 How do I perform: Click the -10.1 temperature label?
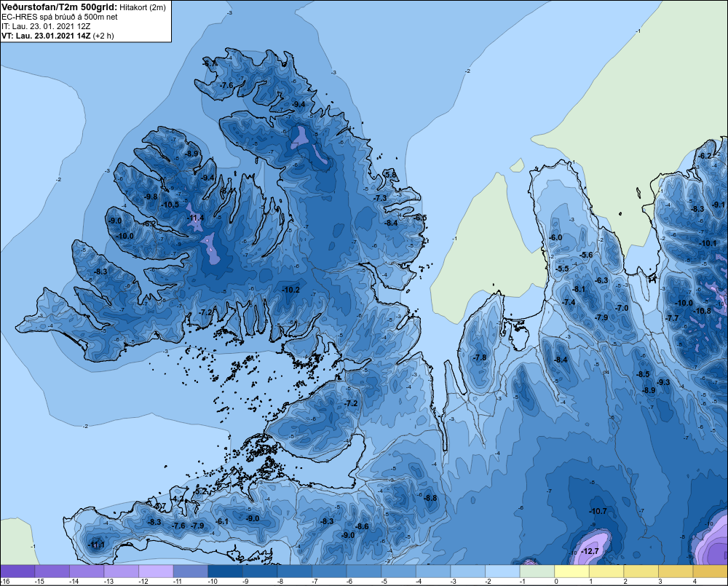tap(708, 243)
